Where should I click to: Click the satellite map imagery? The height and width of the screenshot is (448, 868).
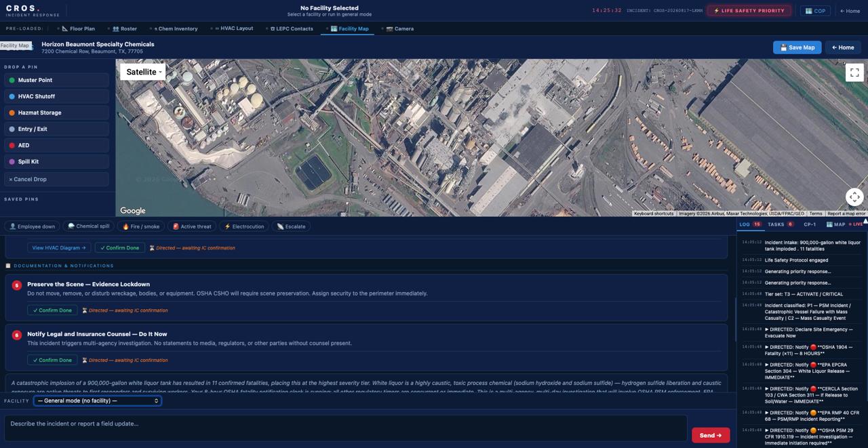(x=492, y=138)
